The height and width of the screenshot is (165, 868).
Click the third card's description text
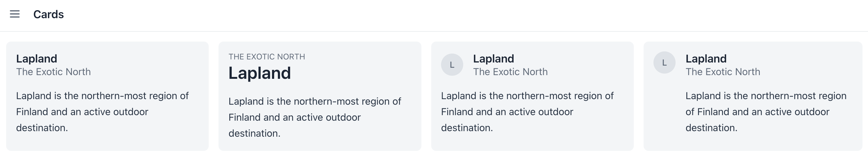(527, 112)
